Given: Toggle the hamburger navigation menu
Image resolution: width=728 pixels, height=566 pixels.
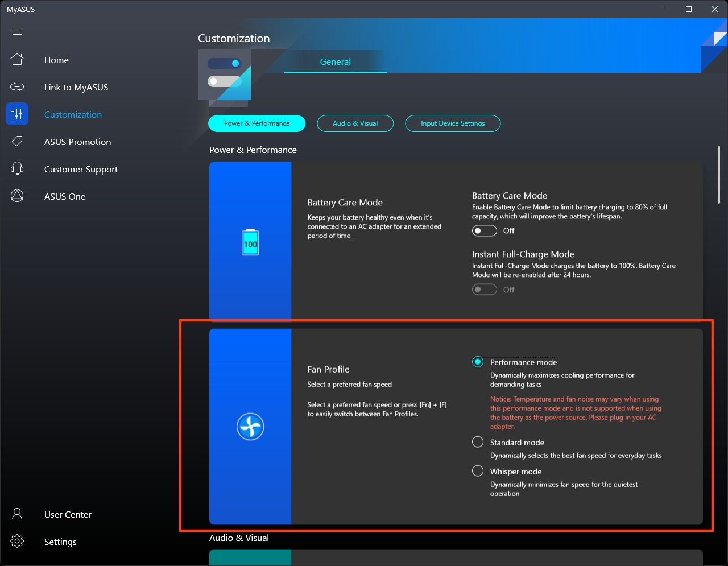Looking at the screenshot, I should 17,32.
